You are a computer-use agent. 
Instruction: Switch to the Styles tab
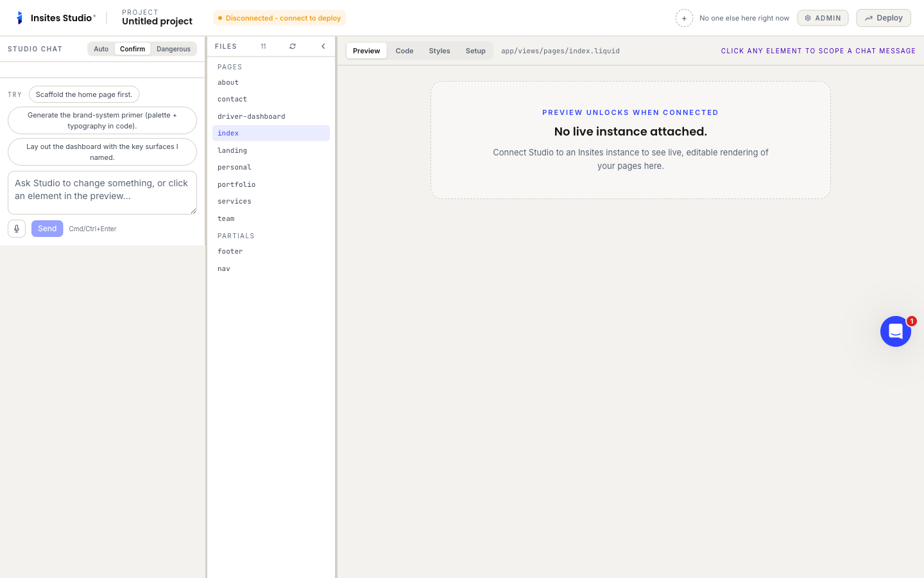pos(440,51)
